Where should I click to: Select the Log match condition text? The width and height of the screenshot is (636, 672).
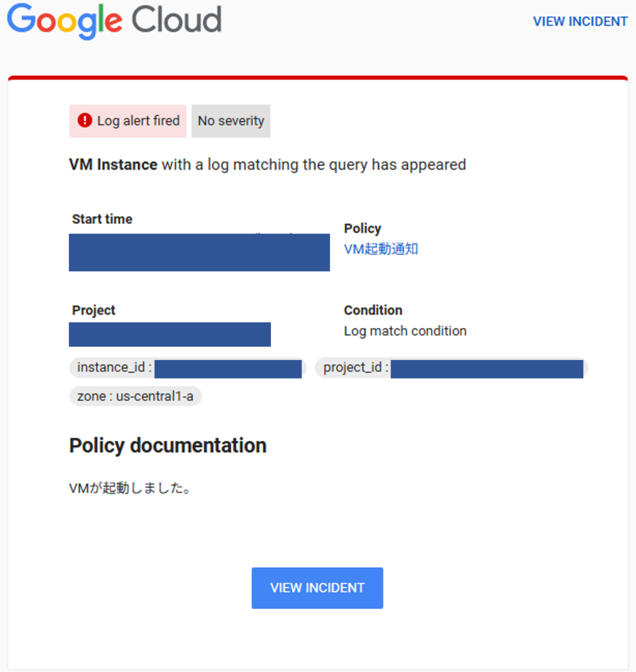pos(405,331)
